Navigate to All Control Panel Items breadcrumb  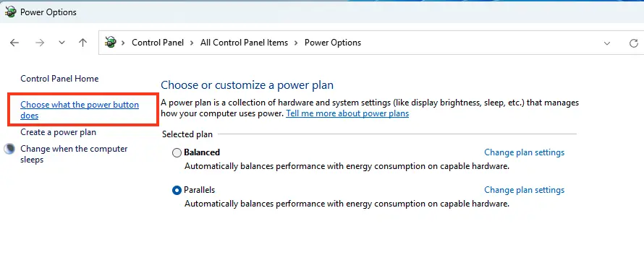point(244,43)
